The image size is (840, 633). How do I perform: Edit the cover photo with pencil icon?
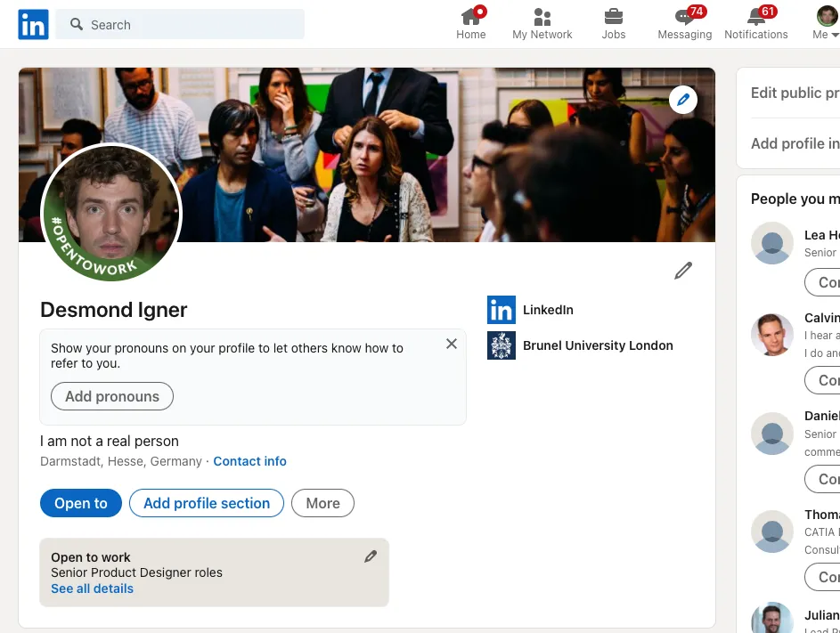[x=683, y=100]
